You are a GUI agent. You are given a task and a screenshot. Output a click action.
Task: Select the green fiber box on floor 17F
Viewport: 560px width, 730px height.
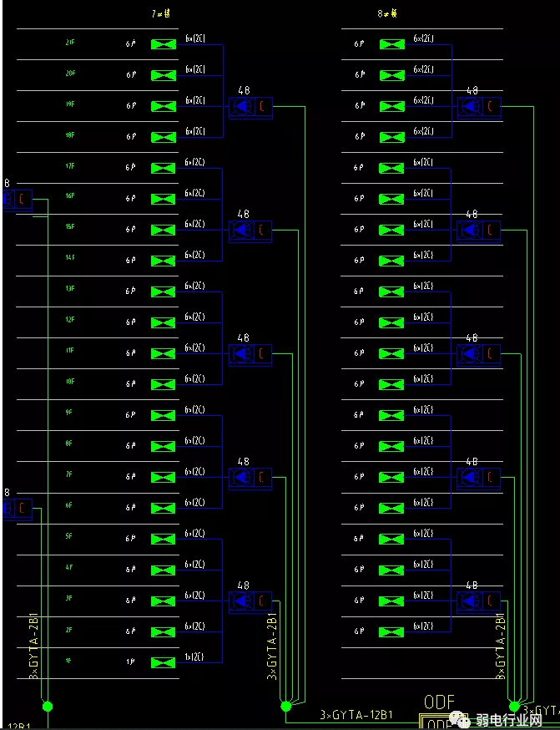164,168
